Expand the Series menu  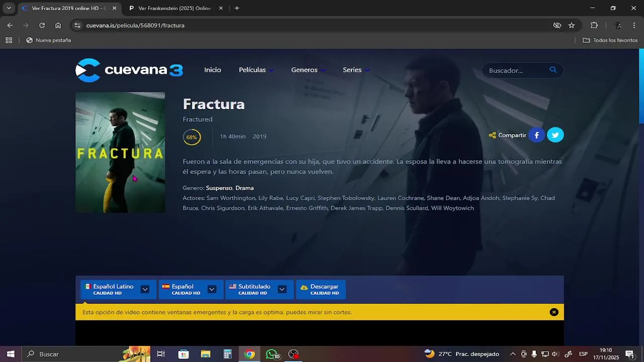point(356,70)
